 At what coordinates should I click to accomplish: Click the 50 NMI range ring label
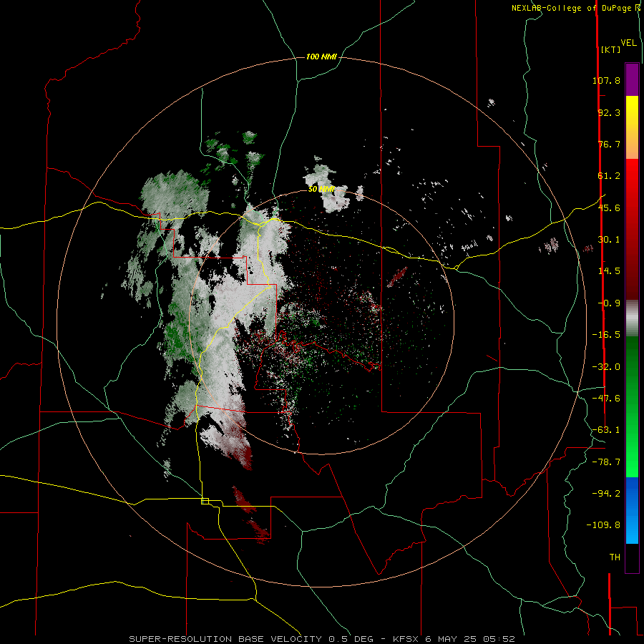[x=321, y=189]
